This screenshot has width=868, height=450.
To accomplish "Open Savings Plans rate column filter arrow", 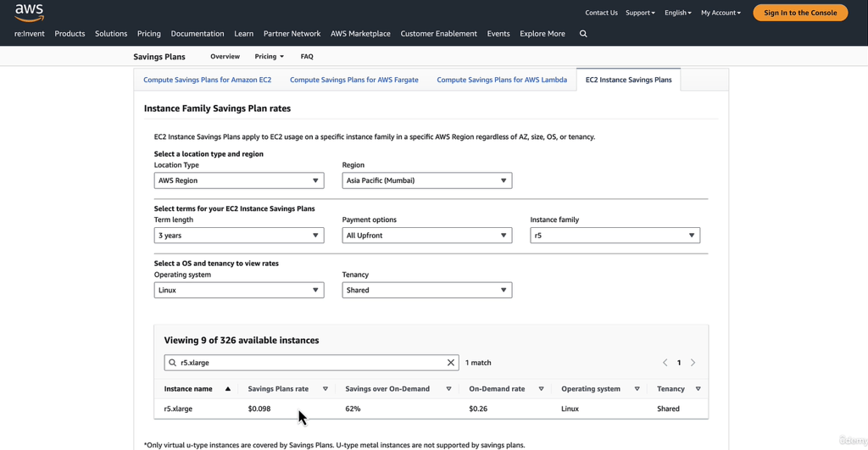I will pyautogui.click(x=325, y=389).
